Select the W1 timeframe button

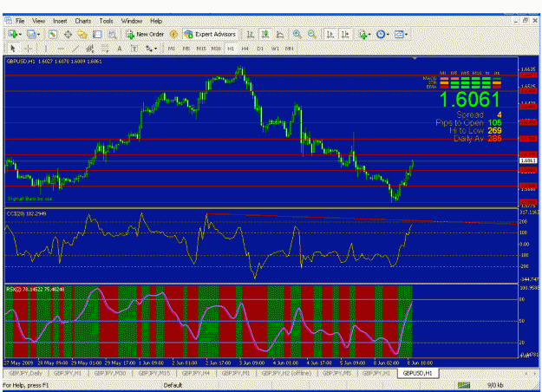tap(275, 49)
